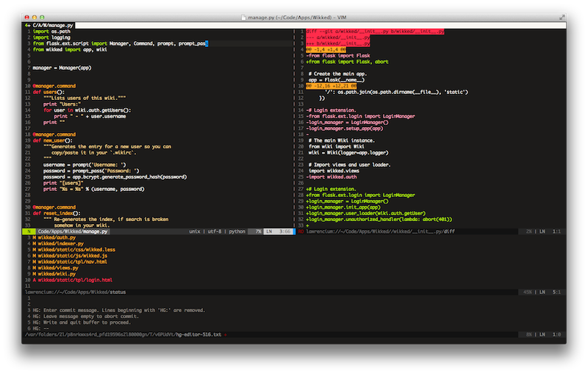The height and width of the screenshot is (374, 588).
Task: Select M wikked/views.py in status list
Action: coord(56,268)
